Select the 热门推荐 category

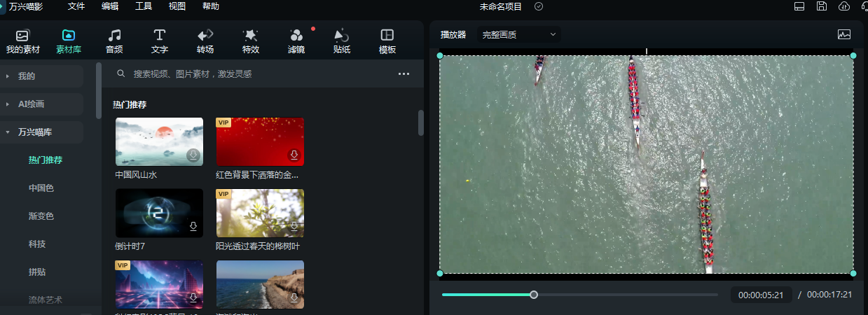tap(46, 160)
